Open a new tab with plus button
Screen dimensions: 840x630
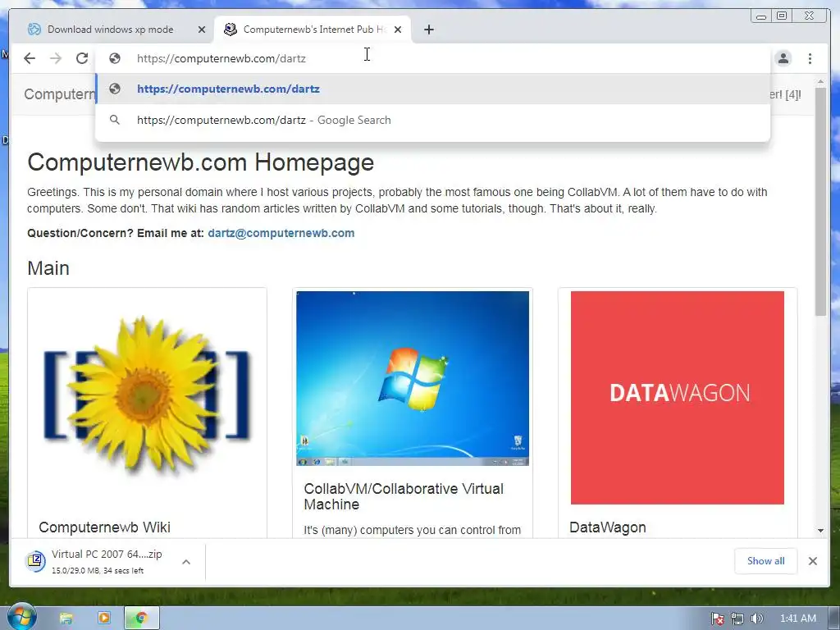(428, 30)
